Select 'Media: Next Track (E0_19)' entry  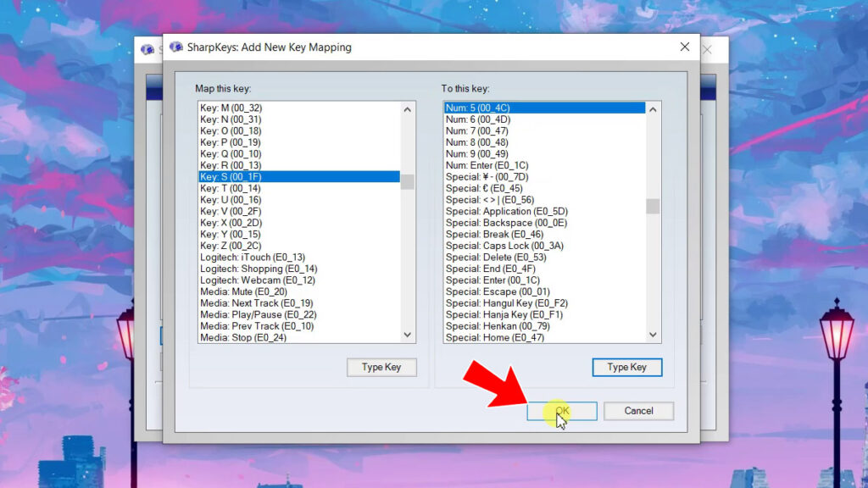coord(299,303)
